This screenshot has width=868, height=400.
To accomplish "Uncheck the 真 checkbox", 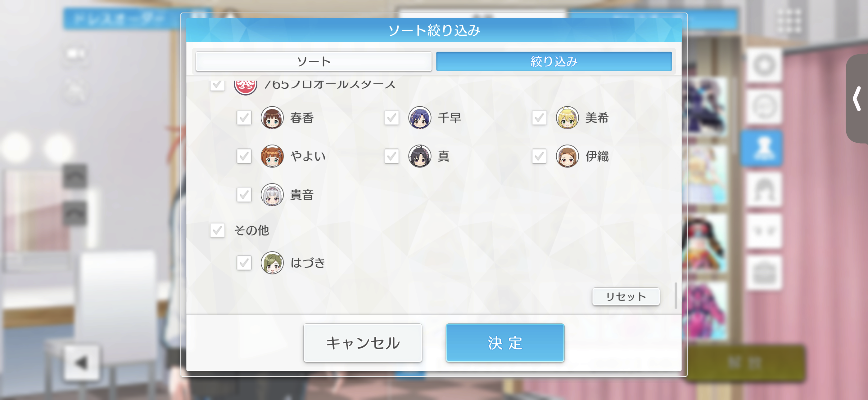I will [x=391, y=156].
